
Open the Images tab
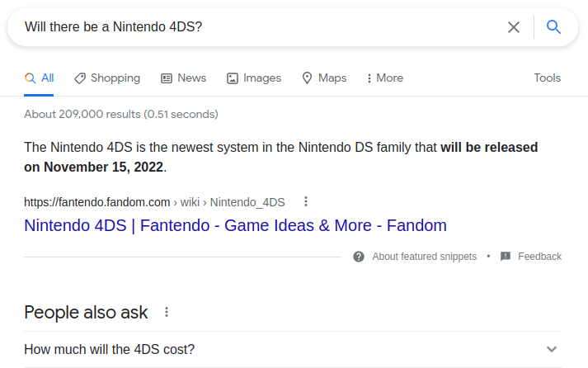pyautogui.click(x=254, y=78)
